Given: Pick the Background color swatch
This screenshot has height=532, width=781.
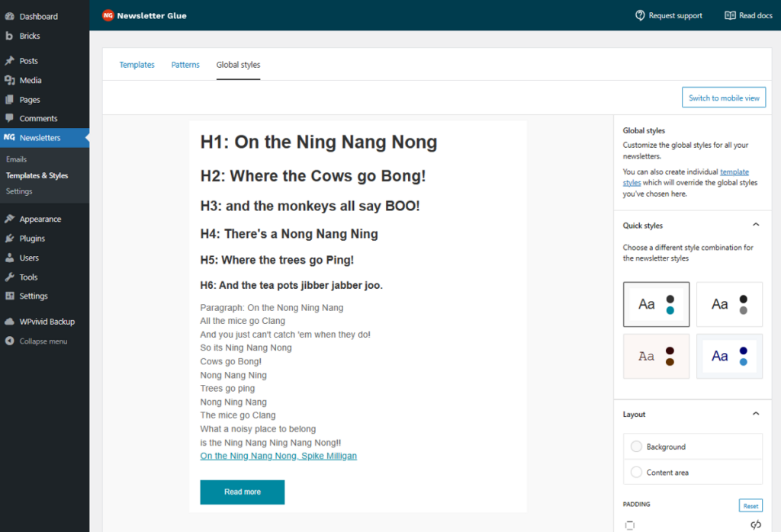Looking at the screenshot, I should pyautogui.click(x=637, y=447).
